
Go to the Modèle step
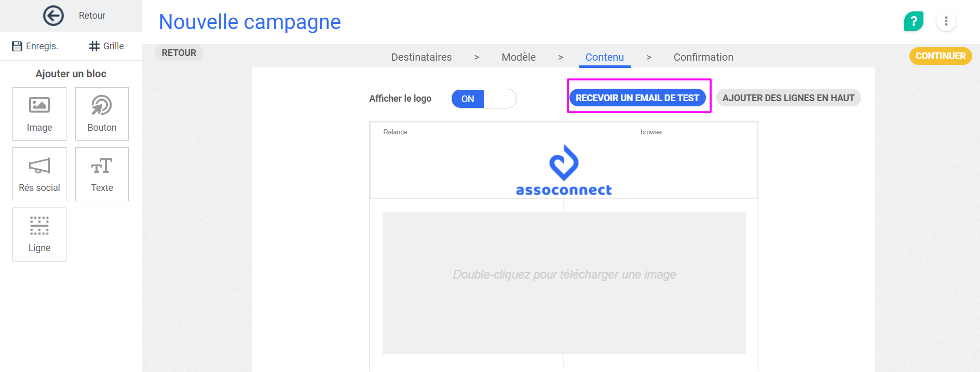click(519, 57)
